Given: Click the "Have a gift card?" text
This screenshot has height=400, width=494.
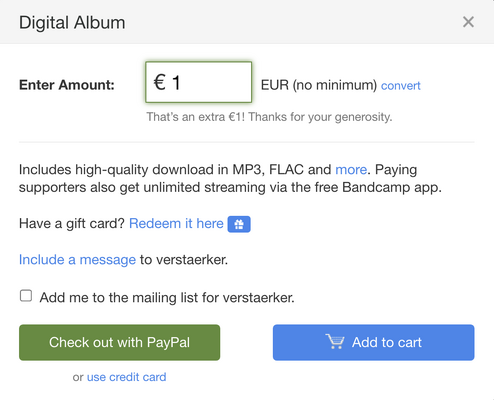Looking at the screenshot, I should pyautogui.click(x=72, y=223).
